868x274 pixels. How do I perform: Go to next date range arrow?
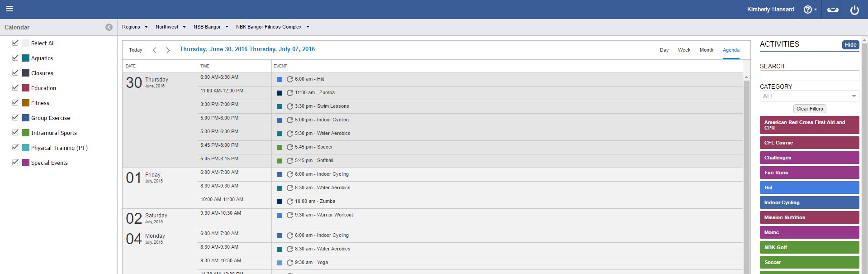click(168, 50)
